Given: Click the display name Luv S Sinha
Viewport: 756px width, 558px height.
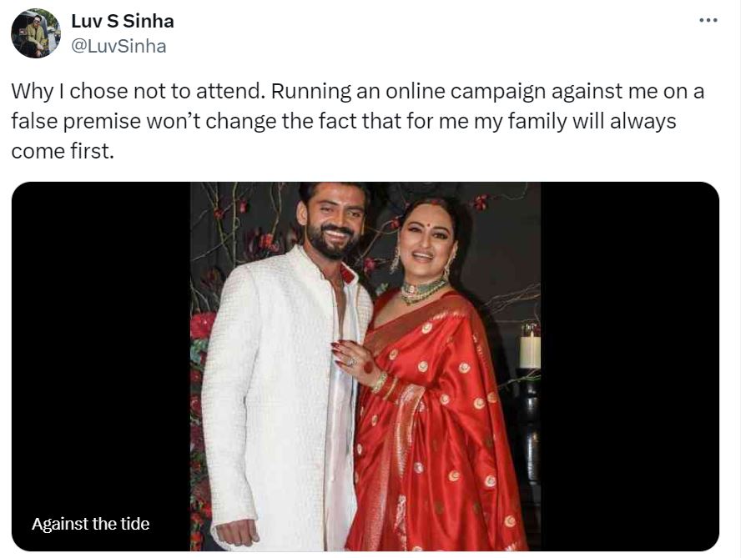Looking at the screenshot, I should click(x=124, y=22).
